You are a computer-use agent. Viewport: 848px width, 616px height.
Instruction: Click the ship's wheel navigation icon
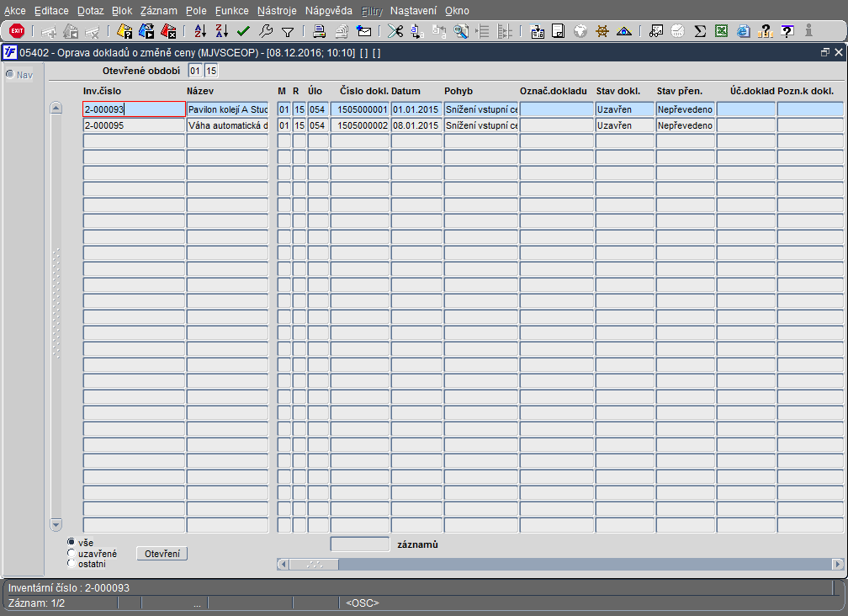602,31
